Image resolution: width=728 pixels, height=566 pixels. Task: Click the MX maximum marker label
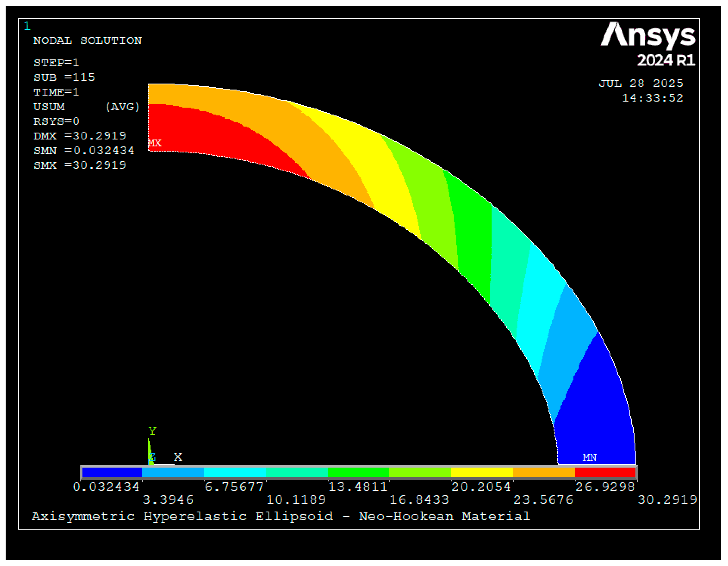point(155,143)
